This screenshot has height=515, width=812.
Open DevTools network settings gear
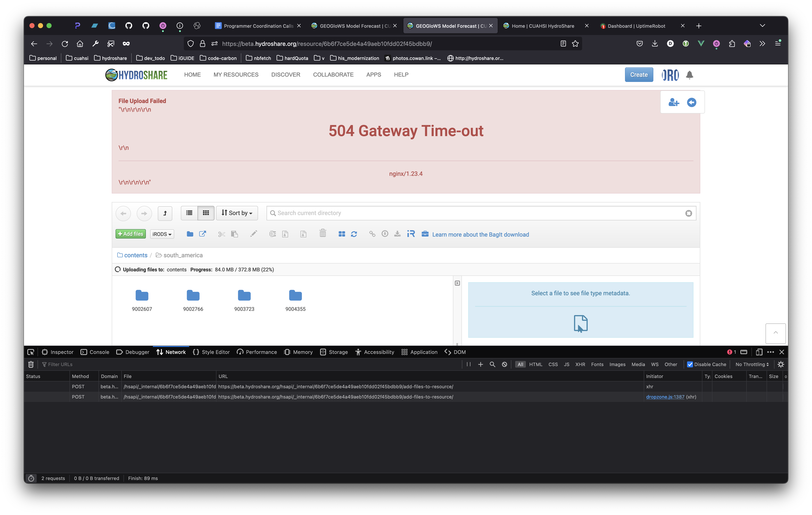coord(781,364)
